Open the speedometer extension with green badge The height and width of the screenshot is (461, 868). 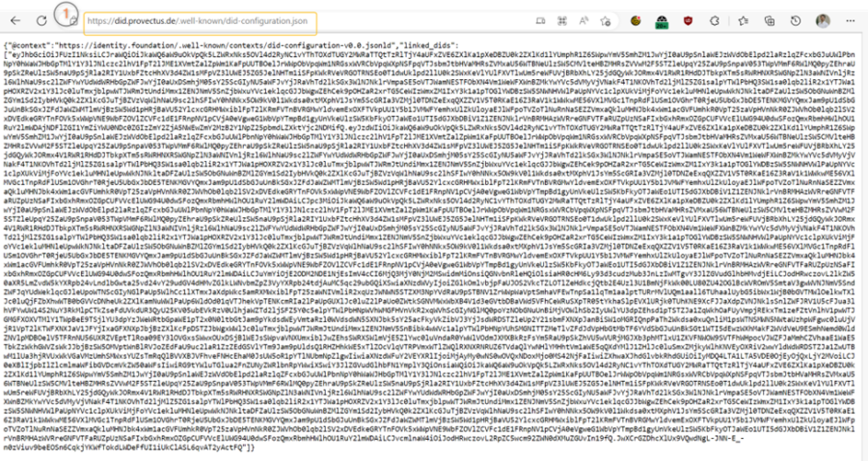[661, 20]
